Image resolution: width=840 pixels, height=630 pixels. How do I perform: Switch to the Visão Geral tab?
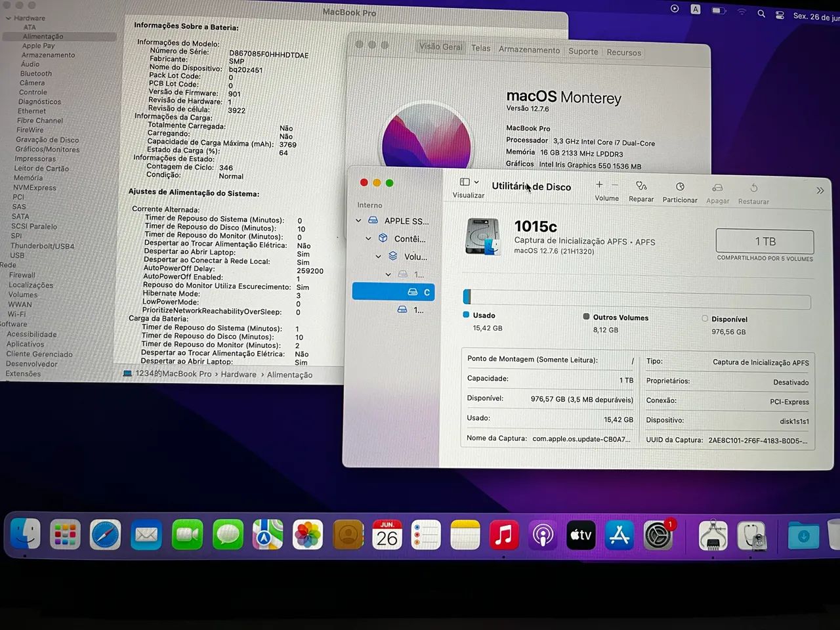[x=441, y=47]
